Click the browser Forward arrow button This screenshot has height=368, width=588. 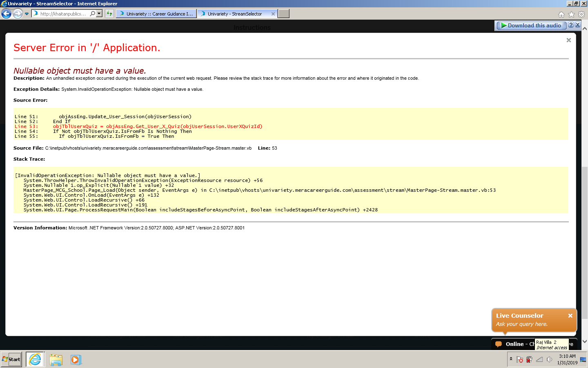[x=18, y=14]
